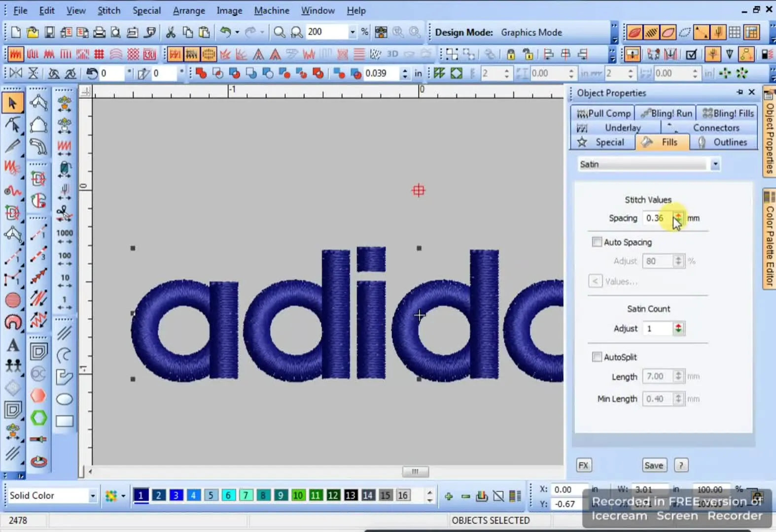Select the Text lettering A tool
The image size is (776, 532).
click(13, 345)
